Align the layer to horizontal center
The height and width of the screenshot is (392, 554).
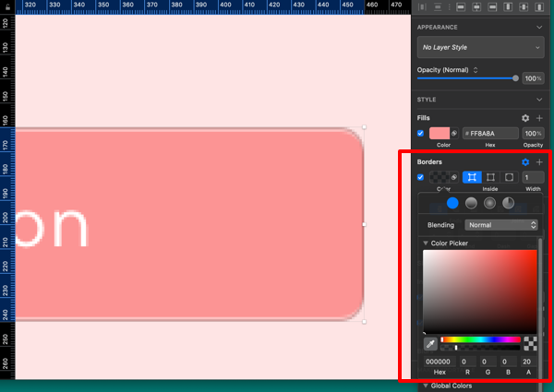point(476,7)
